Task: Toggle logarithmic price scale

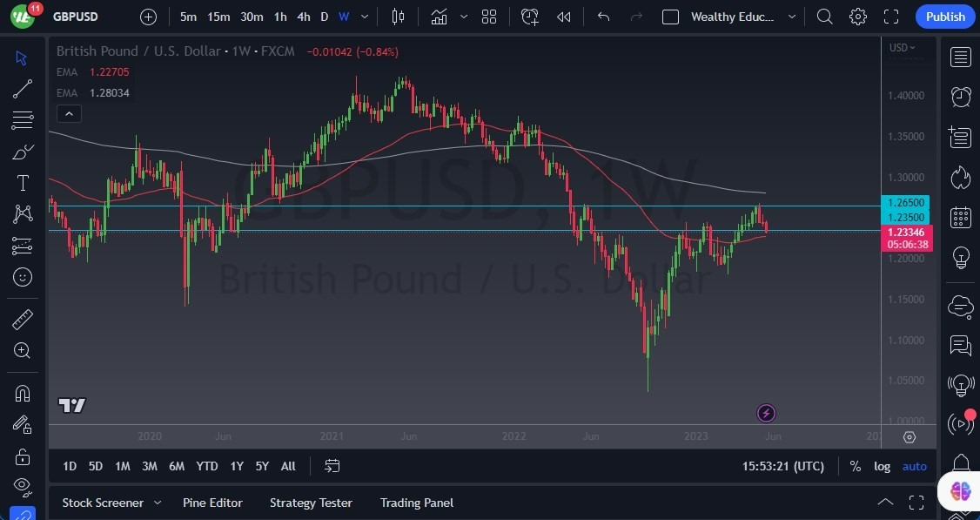Action: 882,466
